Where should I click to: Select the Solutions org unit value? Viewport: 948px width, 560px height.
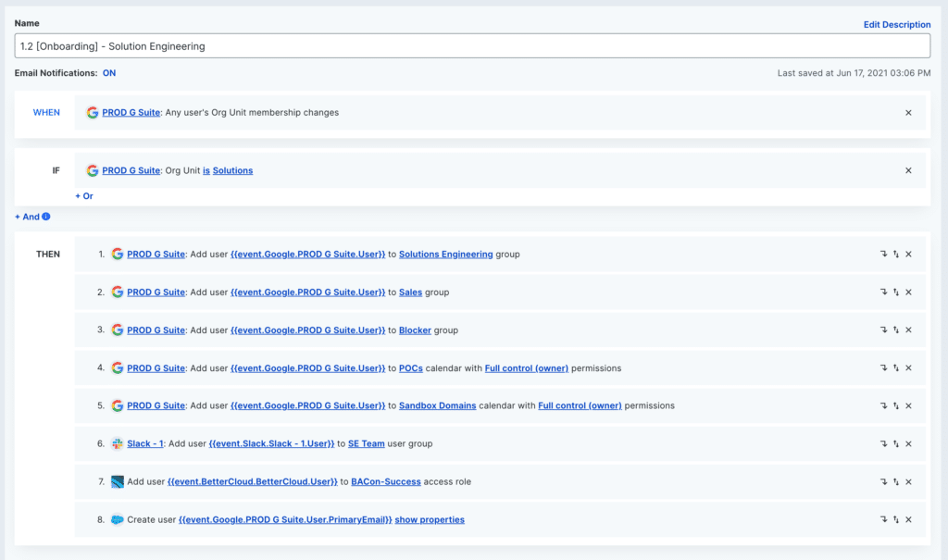click(x=232, y=170)
